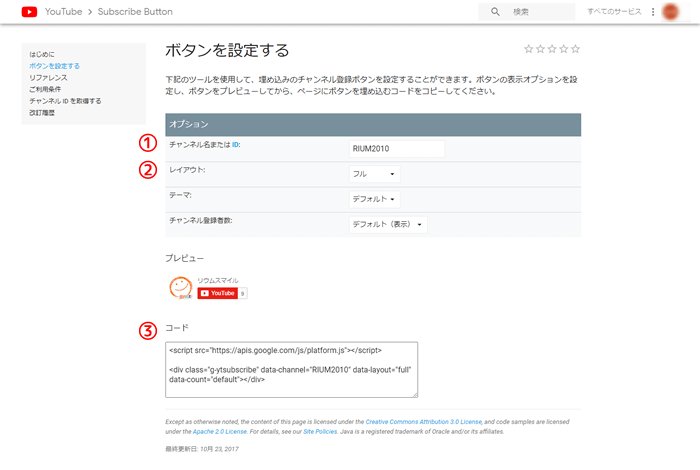Click the レイアウト: option label
The height and width of the screenshot is (470, 700).
(x=187, y=170)
